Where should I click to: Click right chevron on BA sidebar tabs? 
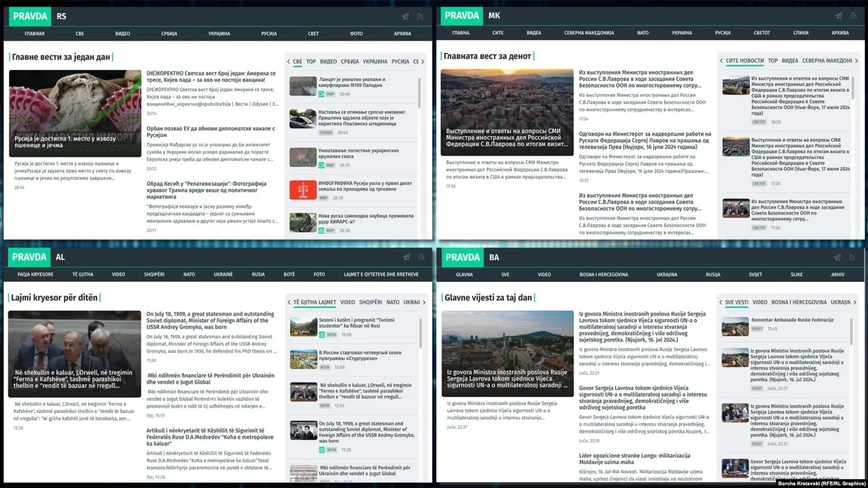click(x=854, y=302)
